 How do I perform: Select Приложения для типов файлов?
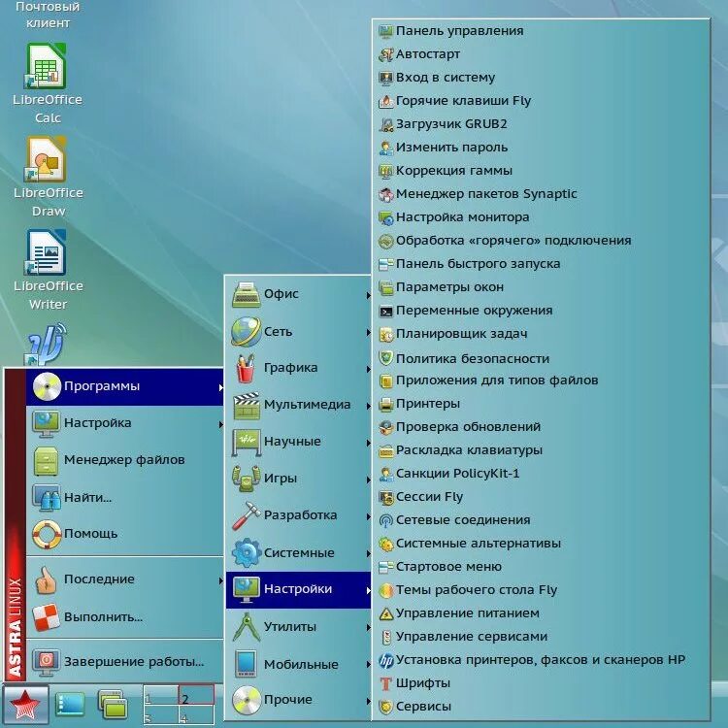pyautogui.click(x=542, y=381)
